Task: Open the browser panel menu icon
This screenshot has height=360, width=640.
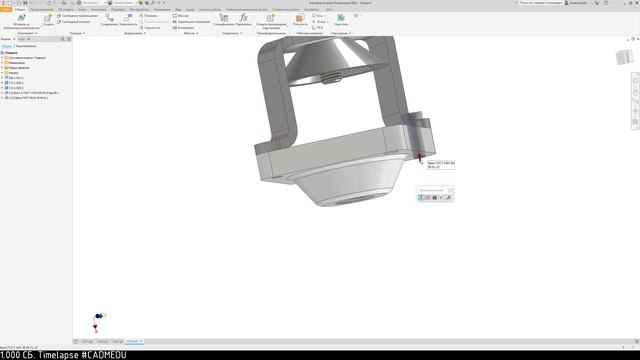Action: click(69, 39)
